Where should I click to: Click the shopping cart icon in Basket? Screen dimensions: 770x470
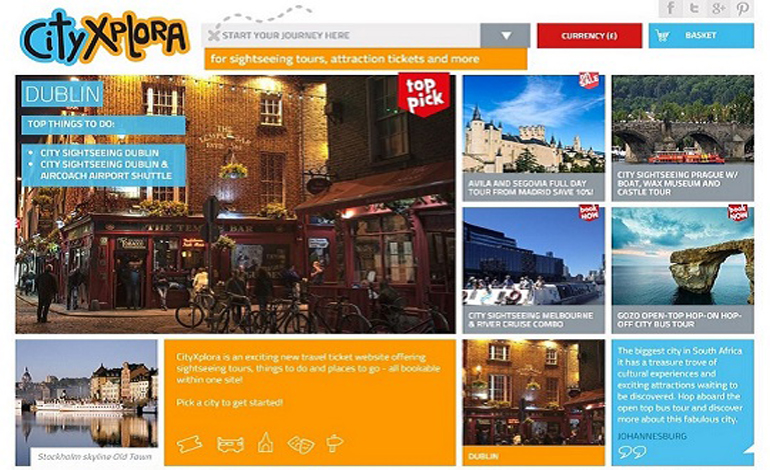click(x=662, y=35)
